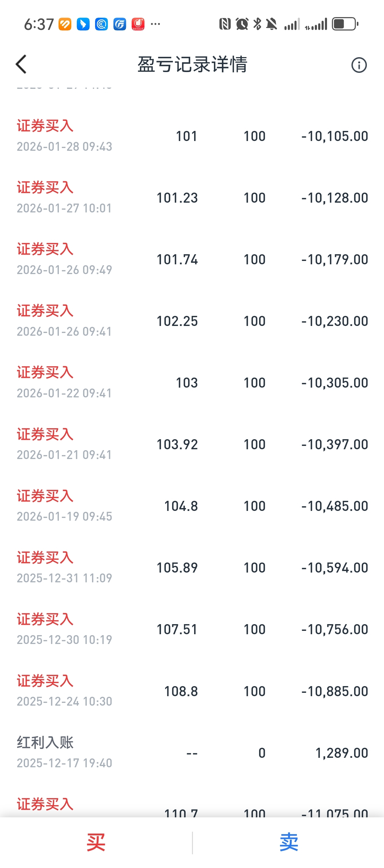Select the 红利入账 dividend record
Image resolution: width=384 pixels, height=868 pixels.
pos(192,753)
